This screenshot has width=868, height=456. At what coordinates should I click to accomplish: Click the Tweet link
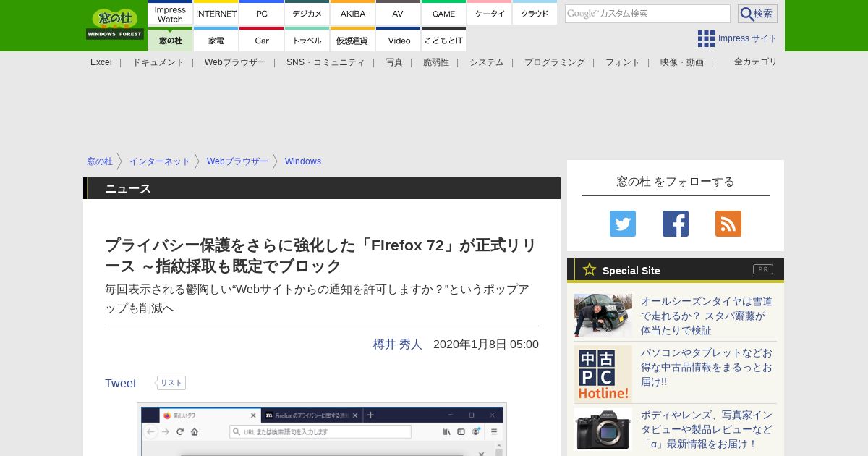point(121,384)
